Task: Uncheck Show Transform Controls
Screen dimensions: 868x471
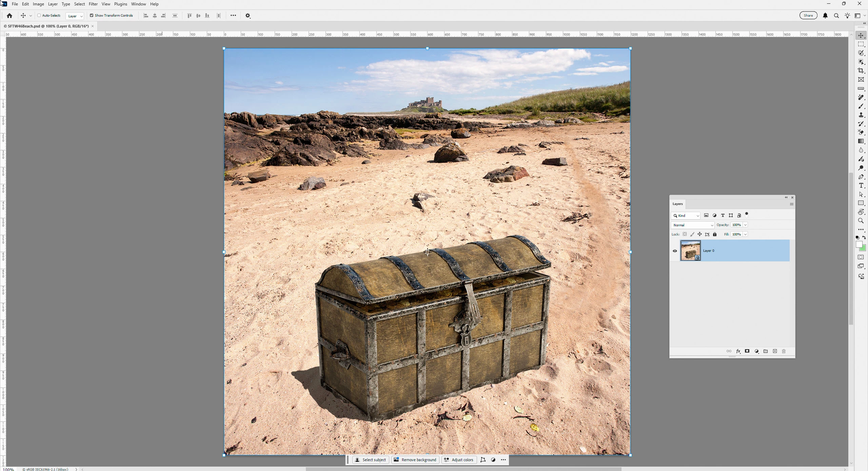Action: (x=92, y=16)
